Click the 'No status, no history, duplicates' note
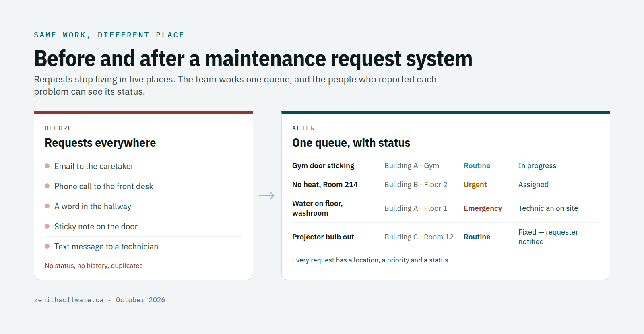The height and width of the screenshot is (334, 644). (x=94, y=266)
